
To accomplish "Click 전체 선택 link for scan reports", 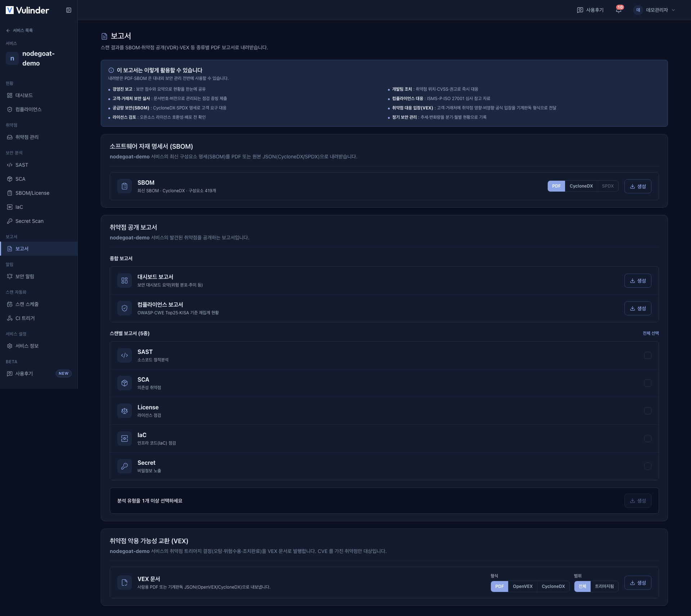I will [x=651, y=333].
